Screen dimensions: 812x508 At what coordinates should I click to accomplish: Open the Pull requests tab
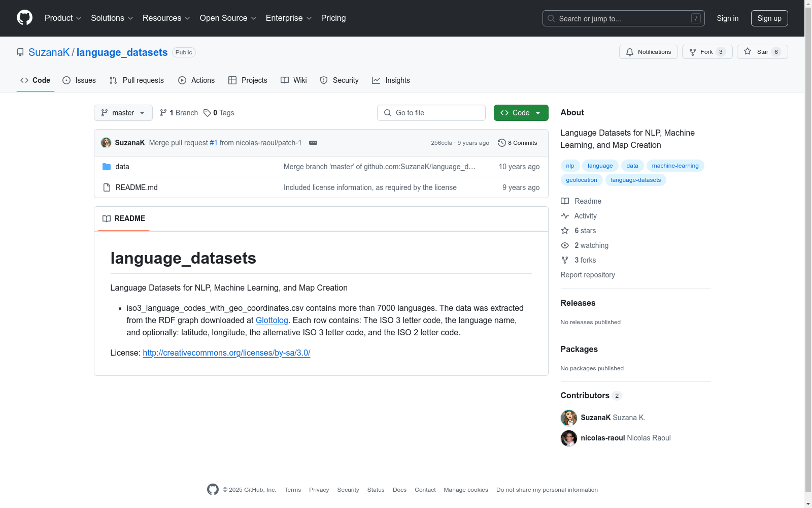point(137,80)
